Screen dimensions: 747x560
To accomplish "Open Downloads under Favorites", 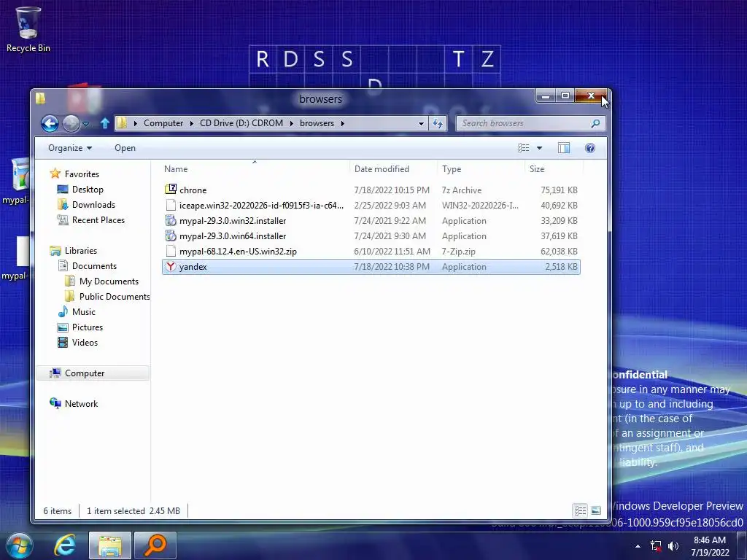I will (93, 205).
